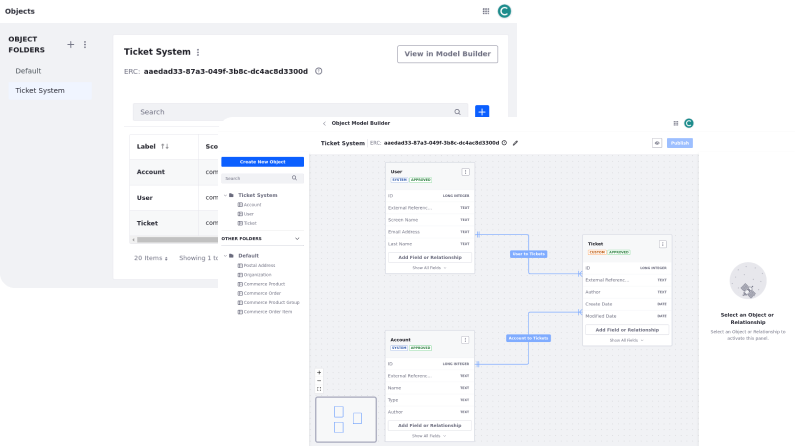Open Object Folders kebab menu
The image size is (795, 446).
85,45
